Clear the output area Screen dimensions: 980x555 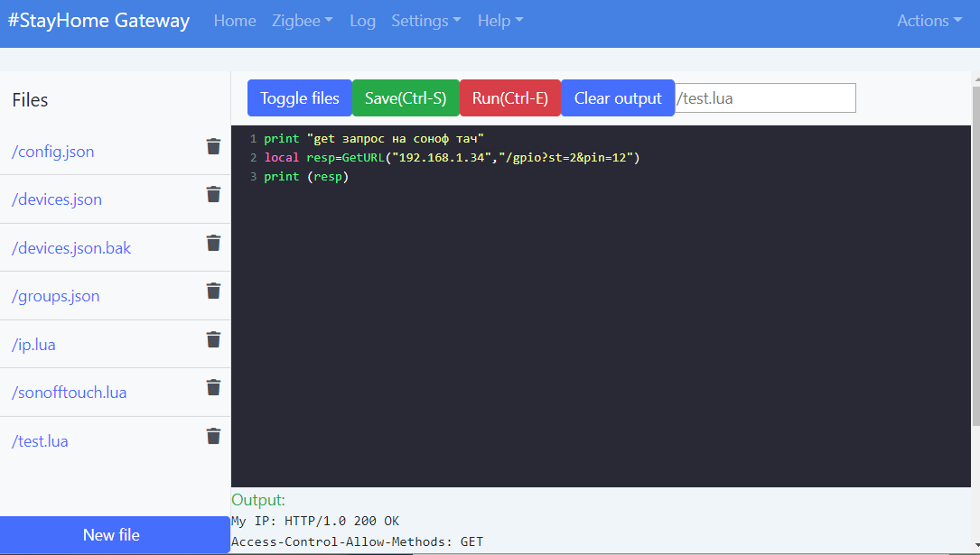click(x=618, y=98)
